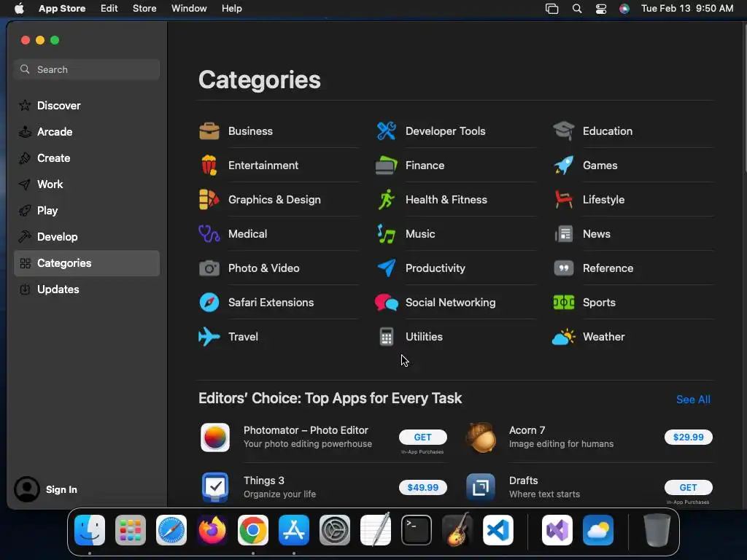This screenshot has width=747, height=560.
Task: Open Control Center in menu bar
Action: (601, 9)
